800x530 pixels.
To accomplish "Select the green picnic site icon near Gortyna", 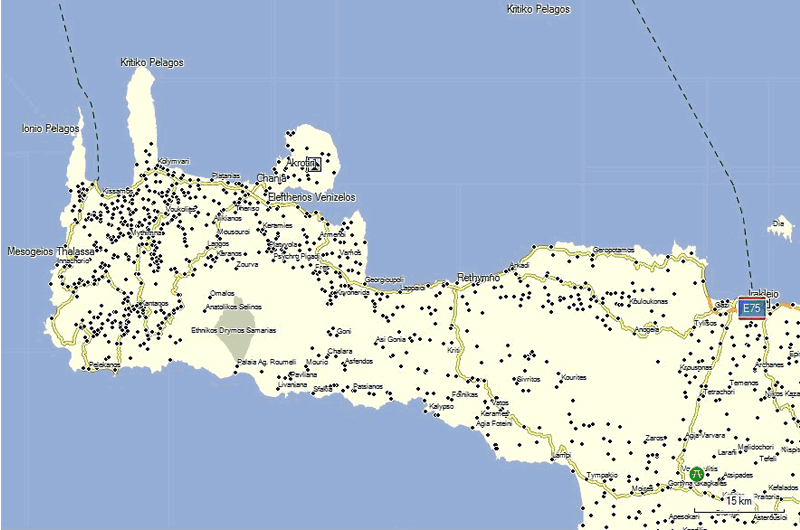I will coord(694,472).
